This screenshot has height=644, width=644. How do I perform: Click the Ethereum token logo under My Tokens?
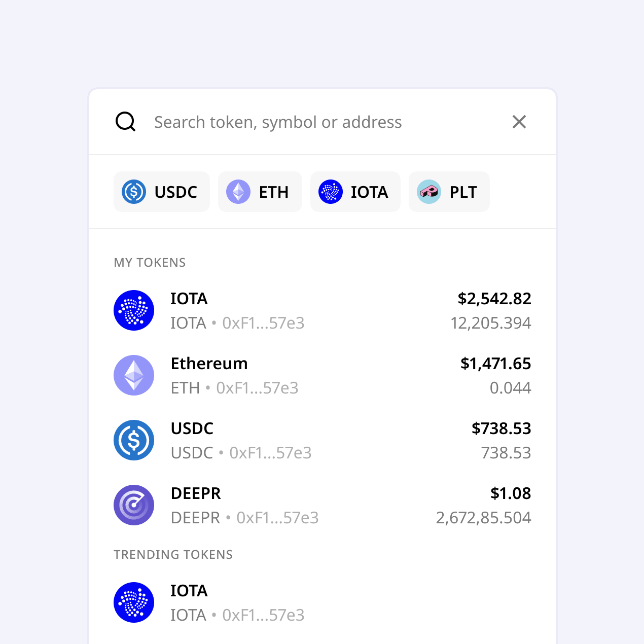click(x=134, y=375)
